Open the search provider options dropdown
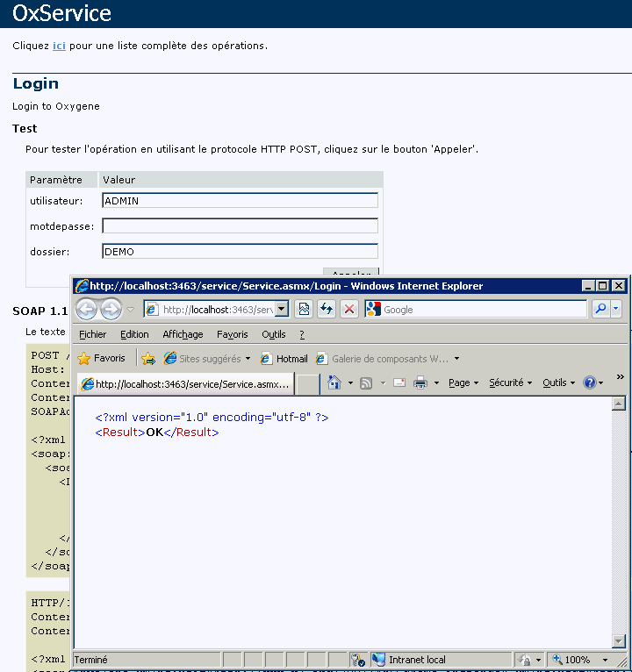This screenshot has width=632, height=672. tap(616, 309)
